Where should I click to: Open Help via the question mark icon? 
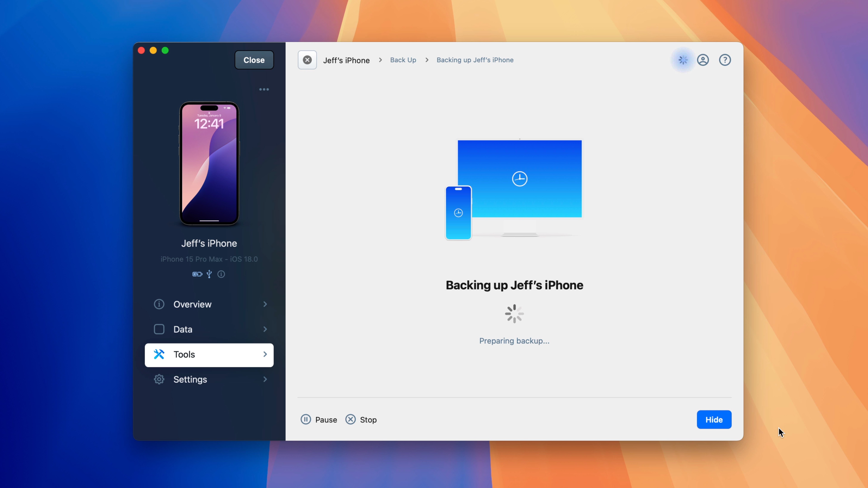725,60
